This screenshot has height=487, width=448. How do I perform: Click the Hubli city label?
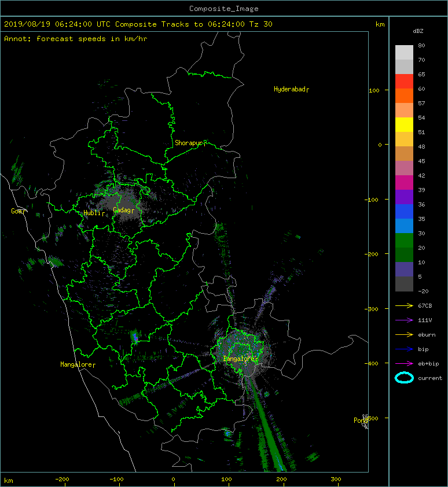[x=94, y=213]
